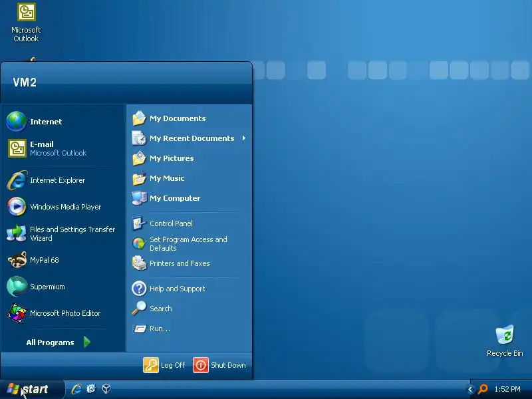Image resolution: width=532 pixels, height=399 pixels.
Task: Launch E-mail Microsoft Outlook icon in Start menu
Action: tap(17, 148)
